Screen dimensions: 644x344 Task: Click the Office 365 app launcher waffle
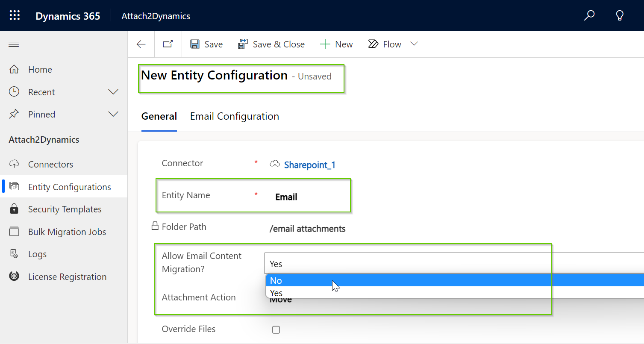[14, 15]
